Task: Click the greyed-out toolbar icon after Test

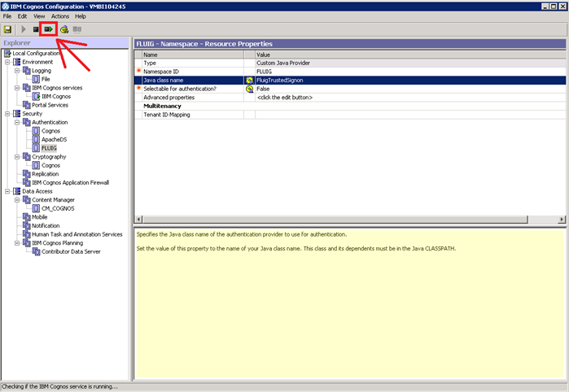Action: tap(77, 29)
